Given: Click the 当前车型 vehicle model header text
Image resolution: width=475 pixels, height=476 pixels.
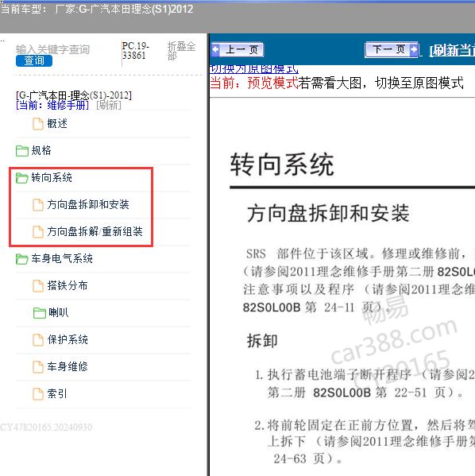Looking at the screenshot, I should click(x=97, y=9).
